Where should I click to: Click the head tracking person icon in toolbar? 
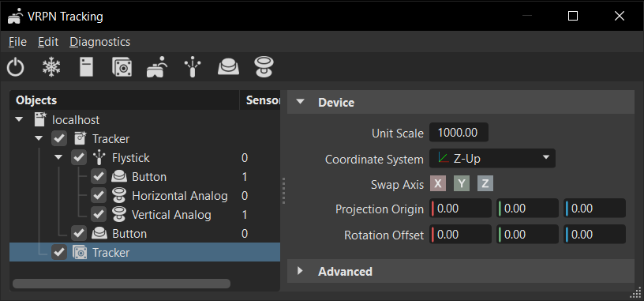point(157,66)
